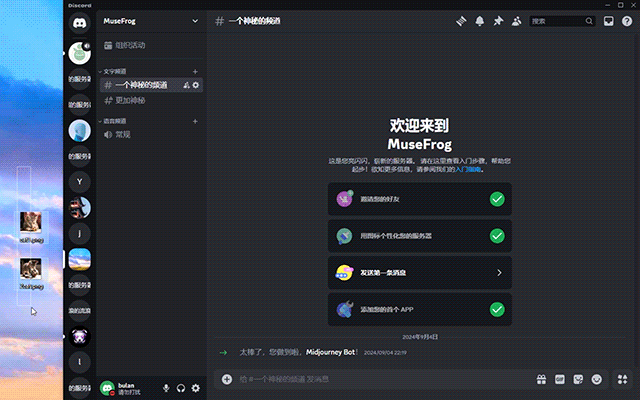Open user settings gear
Image resolution: width=640 pixels, height=400 pixels.
pyautogui.click(x=196, y=388)
